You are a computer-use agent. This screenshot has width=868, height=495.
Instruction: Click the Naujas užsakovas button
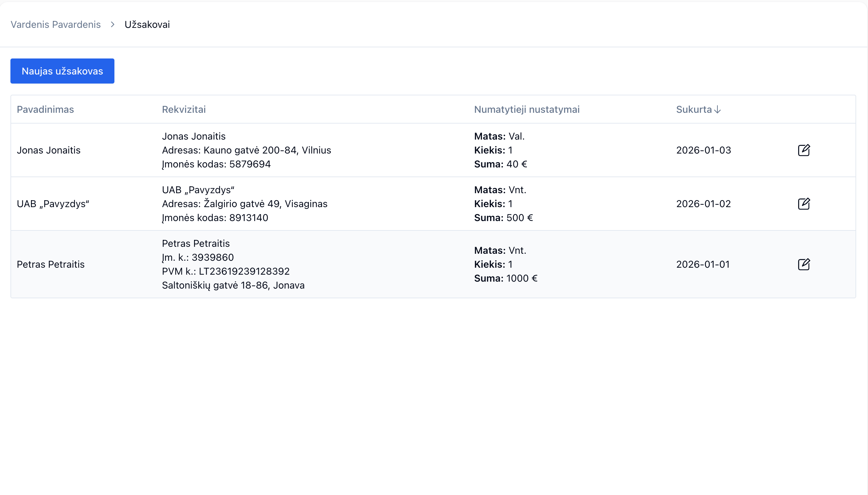point(62,71)
